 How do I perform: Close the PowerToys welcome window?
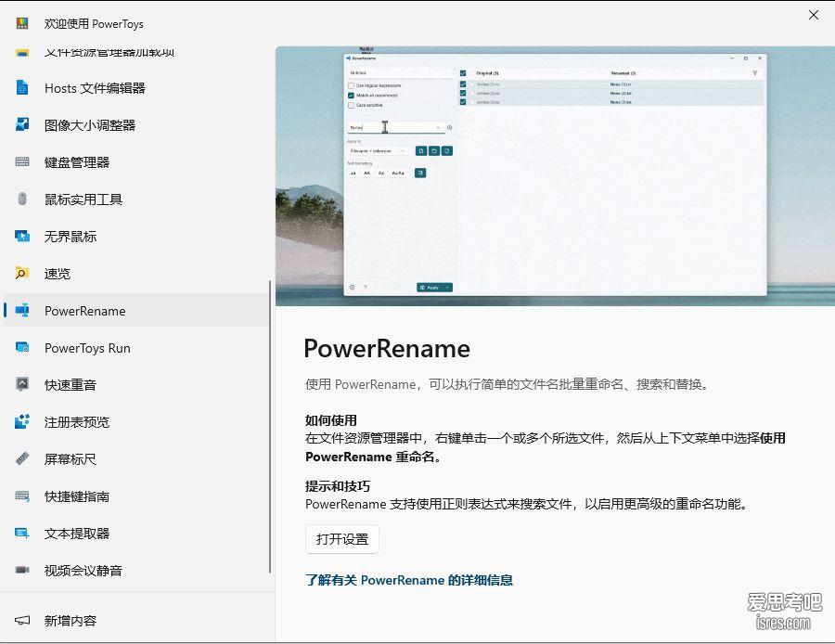coord(813,15)
